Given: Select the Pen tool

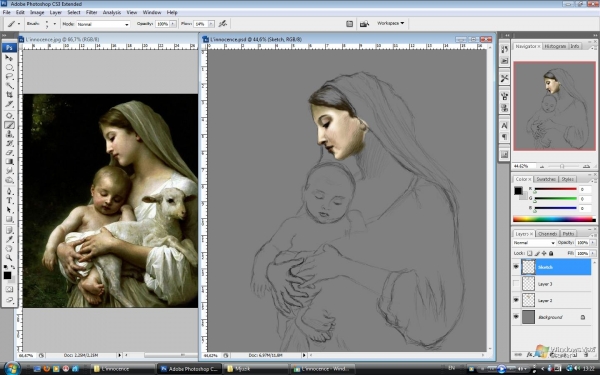Looking at the screenshot, I should click(9, 191).
